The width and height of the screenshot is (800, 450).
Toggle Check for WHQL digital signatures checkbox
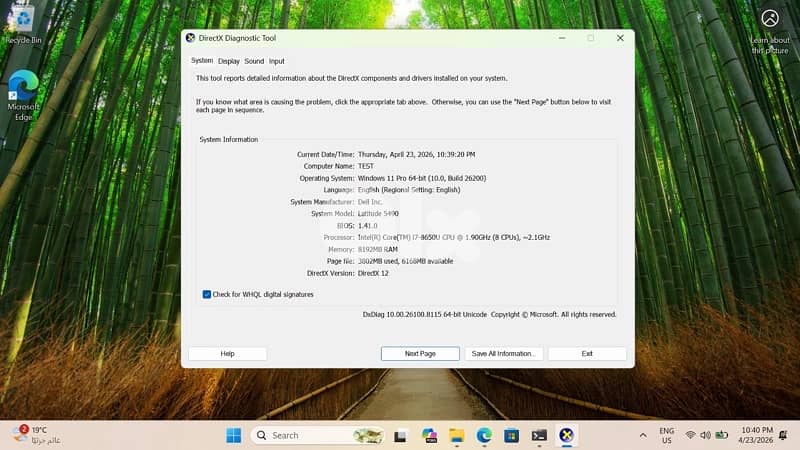[207, 294]
